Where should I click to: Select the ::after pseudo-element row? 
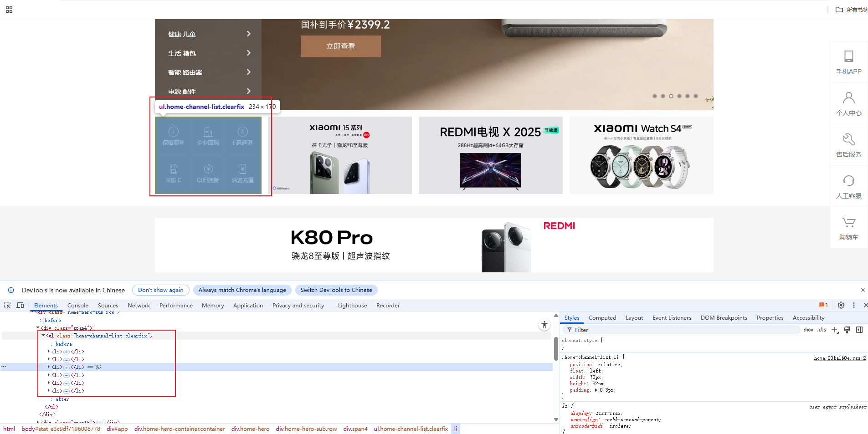[x=60, y=399]
